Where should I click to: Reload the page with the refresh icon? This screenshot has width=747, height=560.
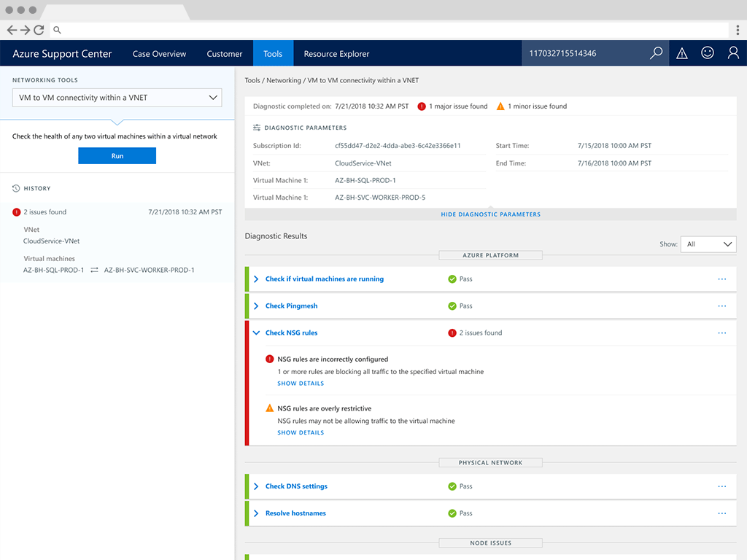tap(39, 30)
